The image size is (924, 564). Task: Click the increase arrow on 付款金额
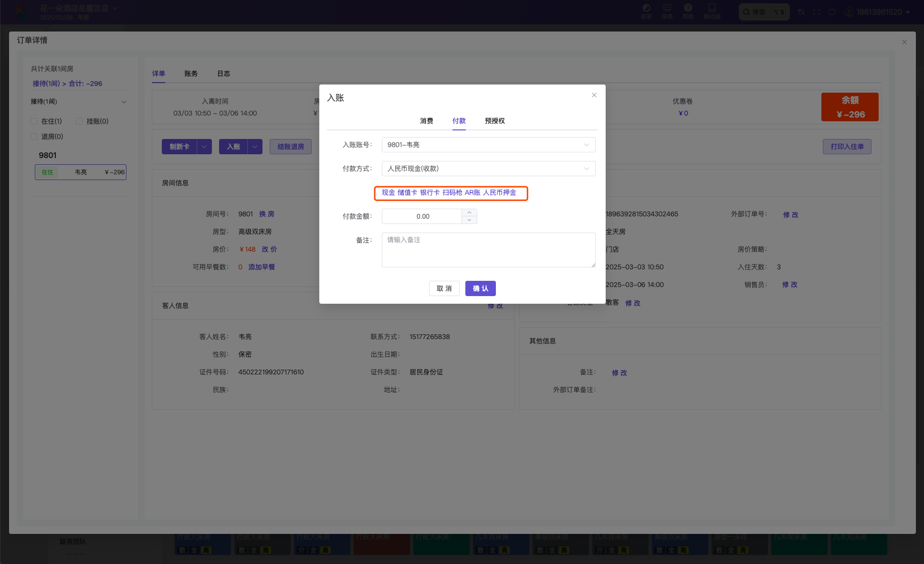(x=469, y=213)
